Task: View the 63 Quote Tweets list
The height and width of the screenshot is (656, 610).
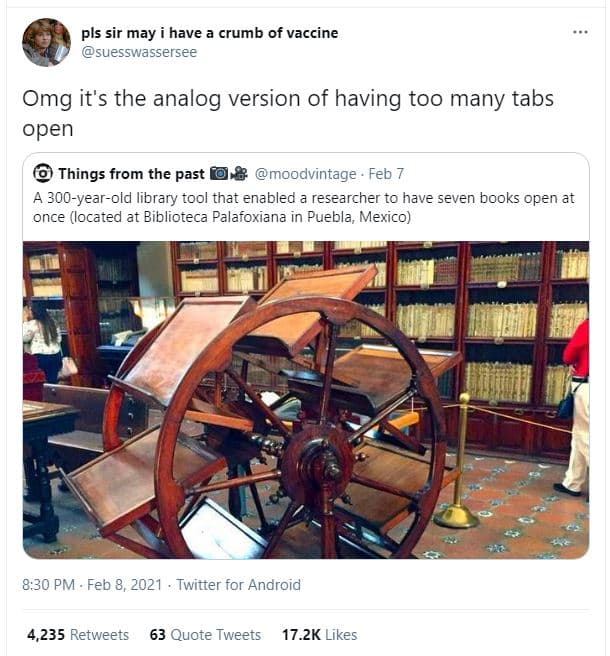Action: pos(205,635)
